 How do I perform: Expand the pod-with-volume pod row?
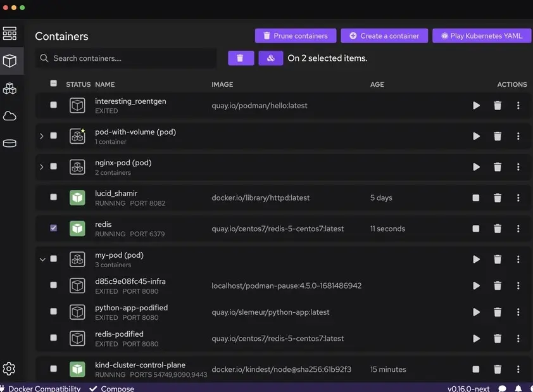42,136
